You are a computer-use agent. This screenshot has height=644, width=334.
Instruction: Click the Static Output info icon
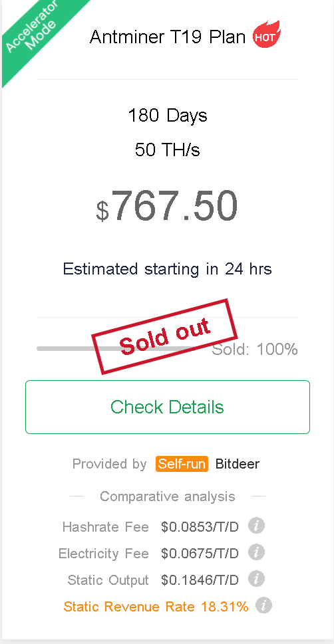click(x=256, y=579)
